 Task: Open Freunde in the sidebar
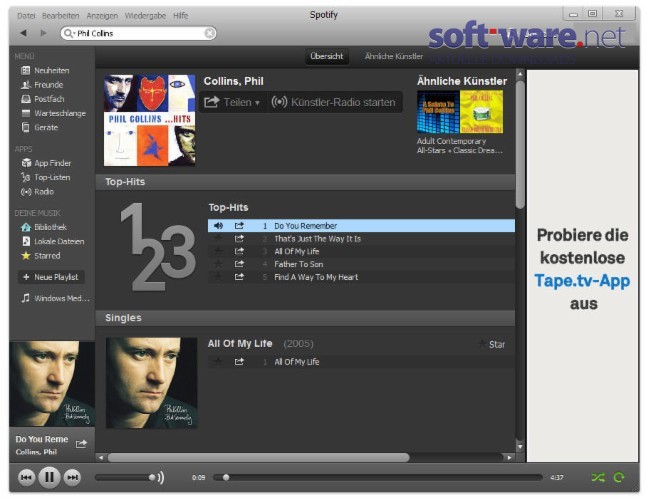pos(42,85)
